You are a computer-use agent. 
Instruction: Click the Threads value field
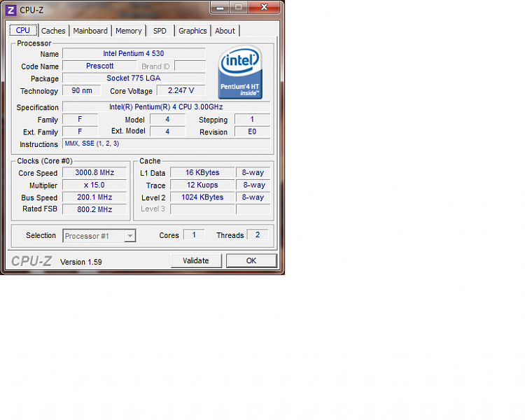[258, 234]
